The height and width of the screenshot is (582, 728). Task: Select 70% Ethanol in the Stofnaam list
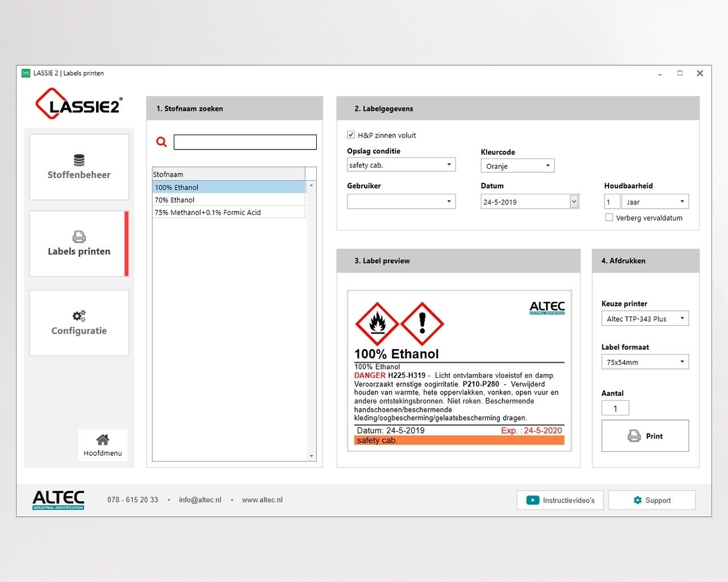pyautogui.click(x=175, y=200)
